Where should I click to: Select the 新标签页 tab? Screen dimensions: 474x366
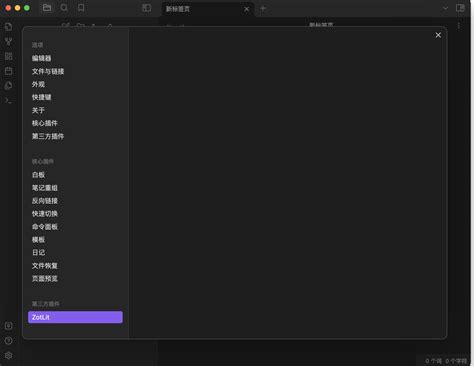(x=208, y=9)
